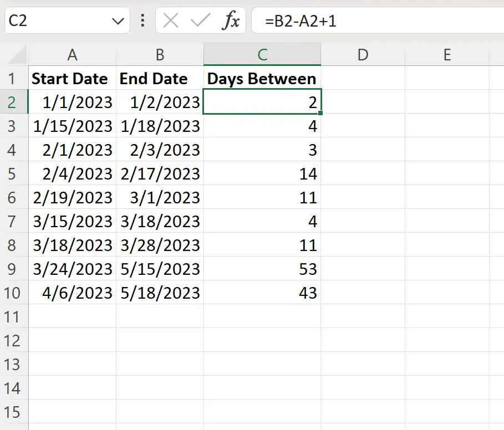504x430 pixels.
Task: Open the Name Box dropdown arrow
Action: (x=118, y=20)
